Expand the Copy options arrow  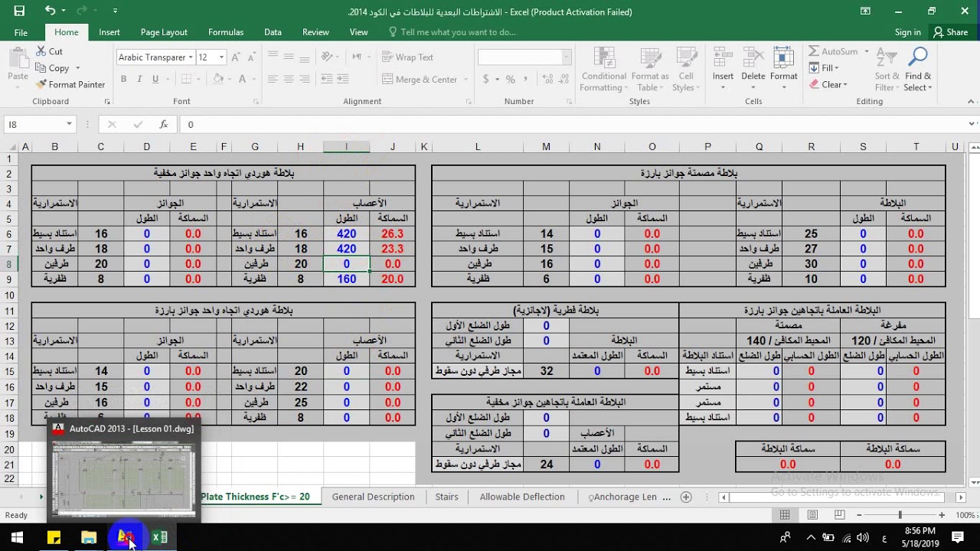77,68
